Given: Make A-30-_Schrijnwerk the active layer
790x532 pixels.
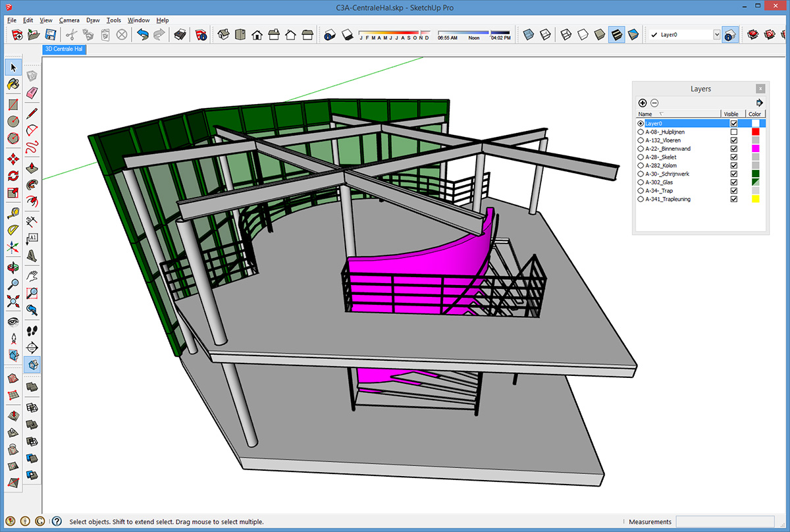Looking at the screenshot, I should (x=641, y=174).
